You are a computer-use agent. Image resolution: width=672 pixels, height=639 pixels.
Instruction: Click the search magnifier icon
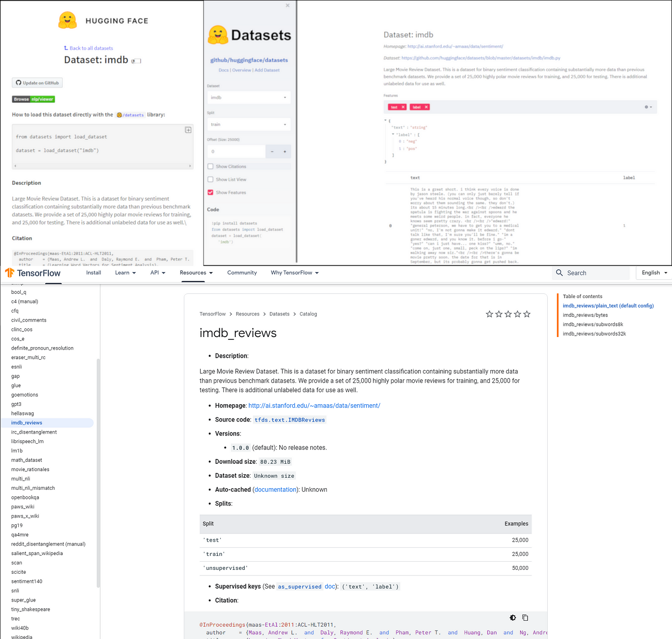[559, 273]
